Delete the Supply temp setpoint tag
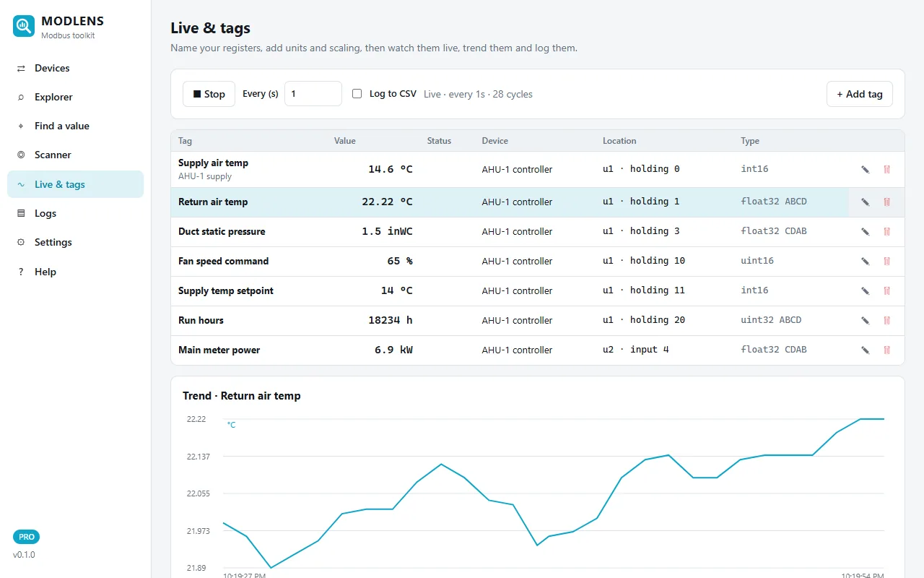The height and width of the screenshot is (578, 924). [886, 291]
